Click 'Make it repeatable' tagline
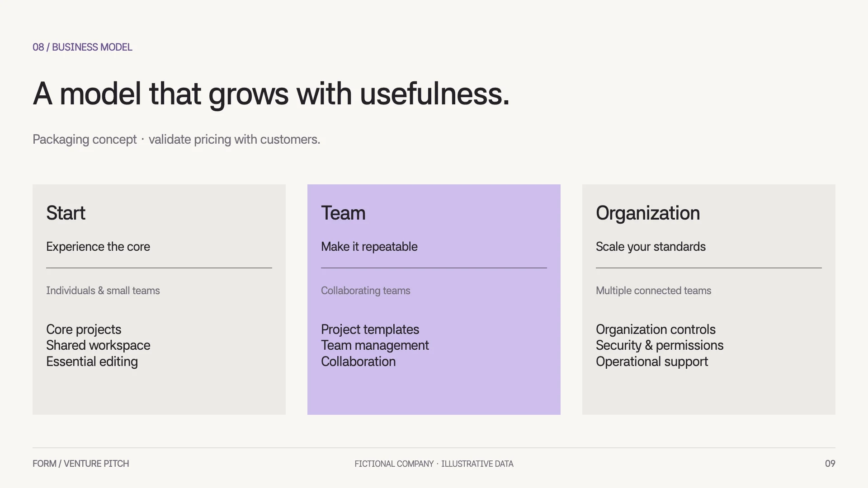The height and width of the screenshot is (488, 868). click(x=369, y=247)
